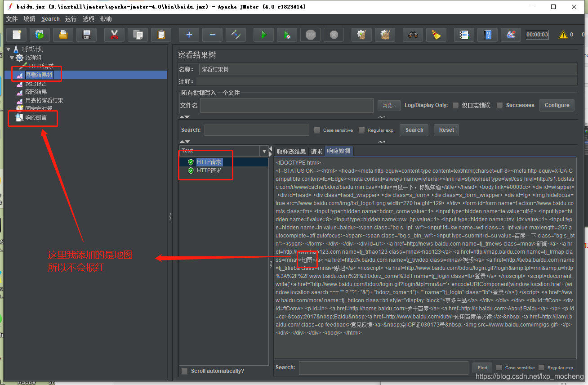Select 线程组 node in the tree
The image size is (588, 385).
33,58
